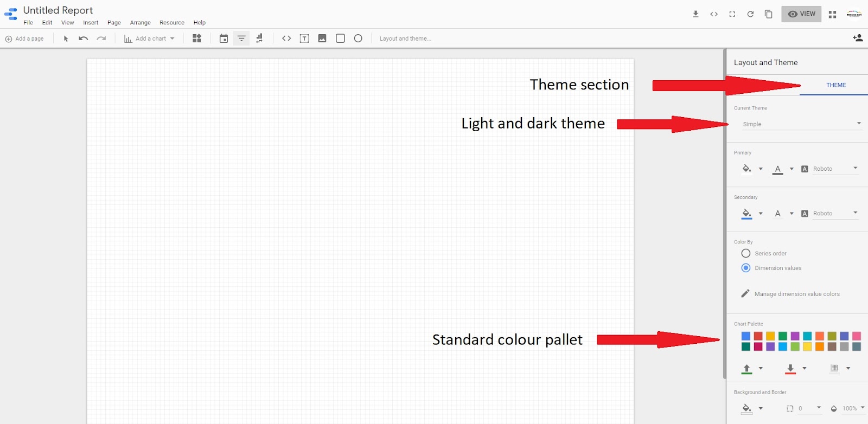Viewport: 868px width, 424px height.
Task: Open the Arrange menu
Action: coord(140,23)
